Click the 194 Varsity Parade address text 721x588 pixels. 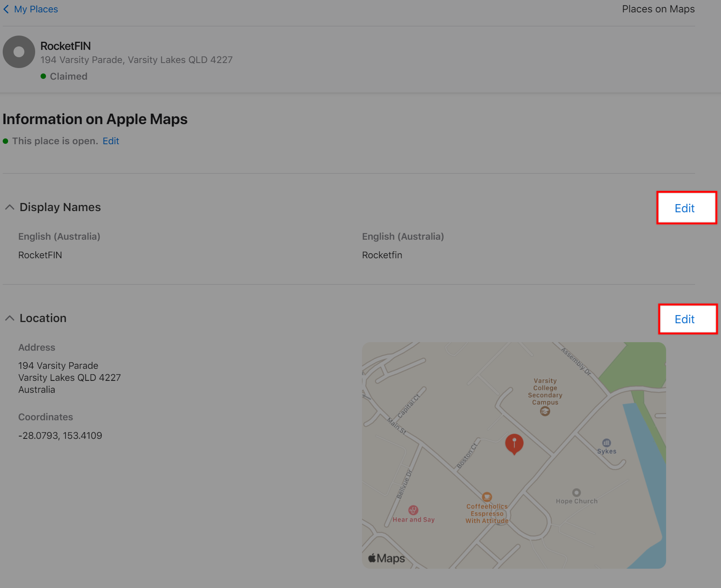click(x=58, y=365)
